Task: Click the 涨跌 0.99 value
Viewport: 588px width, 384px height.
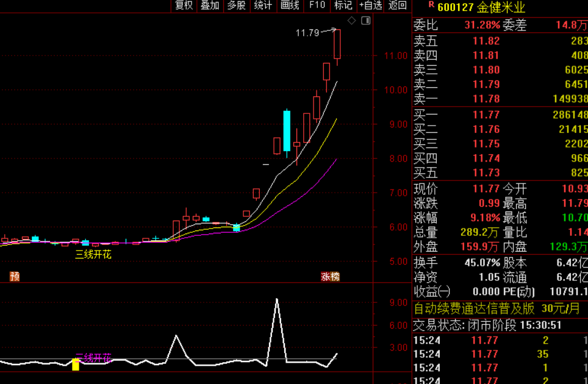Action: (489, 203)
